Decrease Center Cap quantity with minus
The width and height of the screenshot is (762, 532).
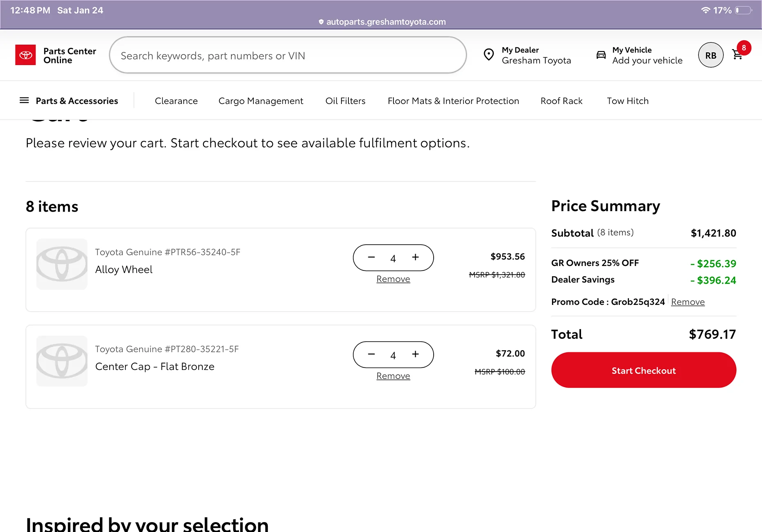click(371, 354)
